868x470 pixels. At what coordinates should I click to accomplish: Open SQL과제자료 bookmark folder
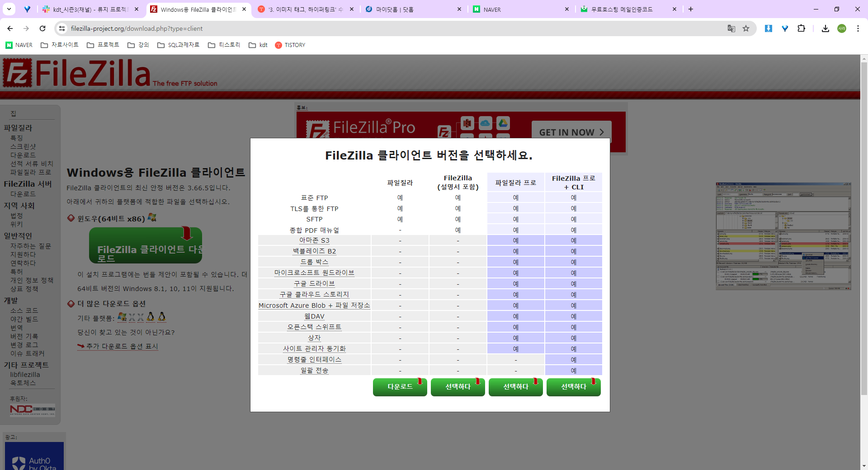click(x=178, y=45)
